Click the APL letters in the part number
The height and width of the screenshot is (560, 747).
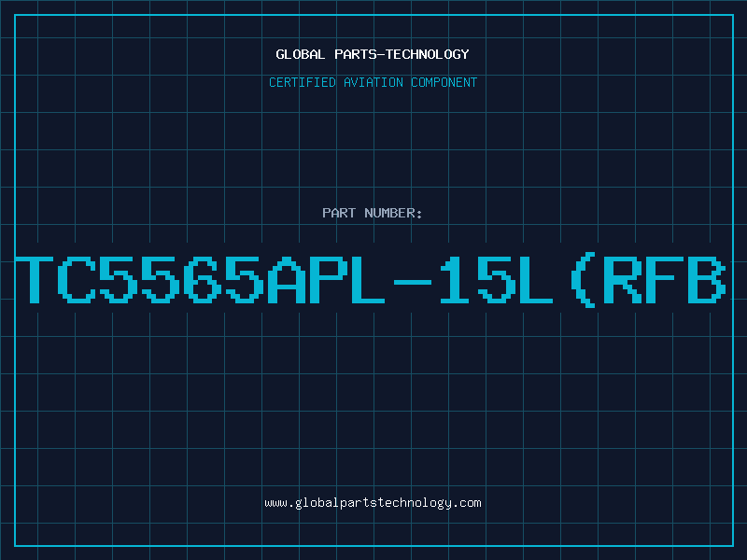coord(326,280)
